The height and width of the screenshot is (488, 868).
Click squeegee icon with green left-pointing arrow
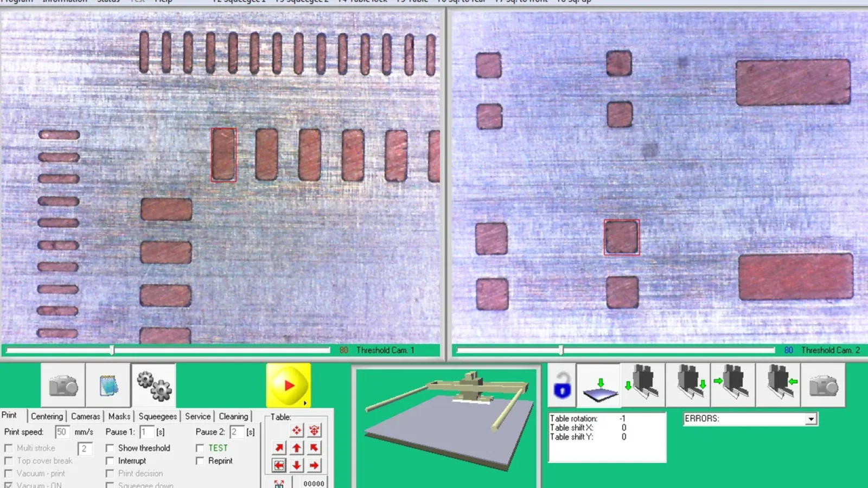[778, 386]
